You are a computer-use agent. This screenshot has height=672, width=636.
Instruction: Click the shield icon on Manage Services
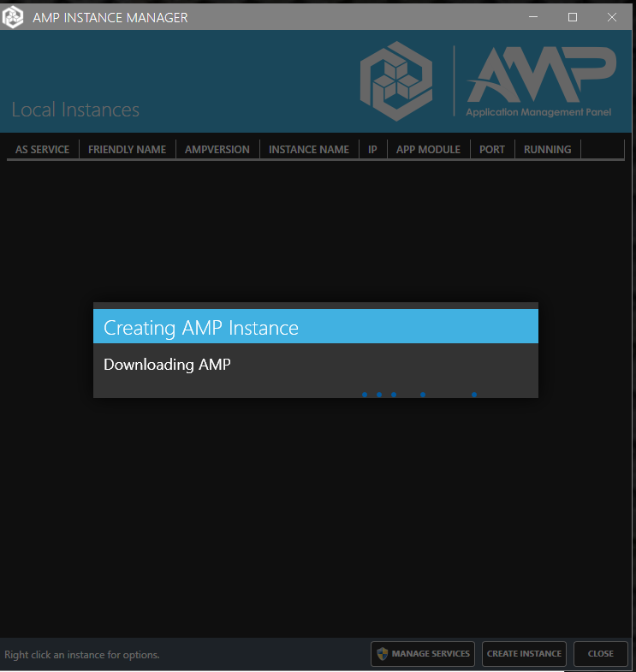pos(382,653)
